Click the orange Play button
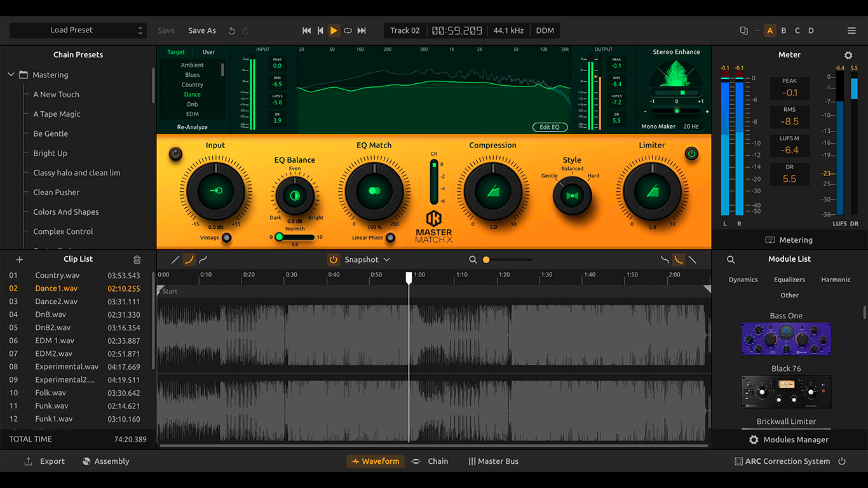The width and height of the screenshot is (868, 488). (334, 30)
